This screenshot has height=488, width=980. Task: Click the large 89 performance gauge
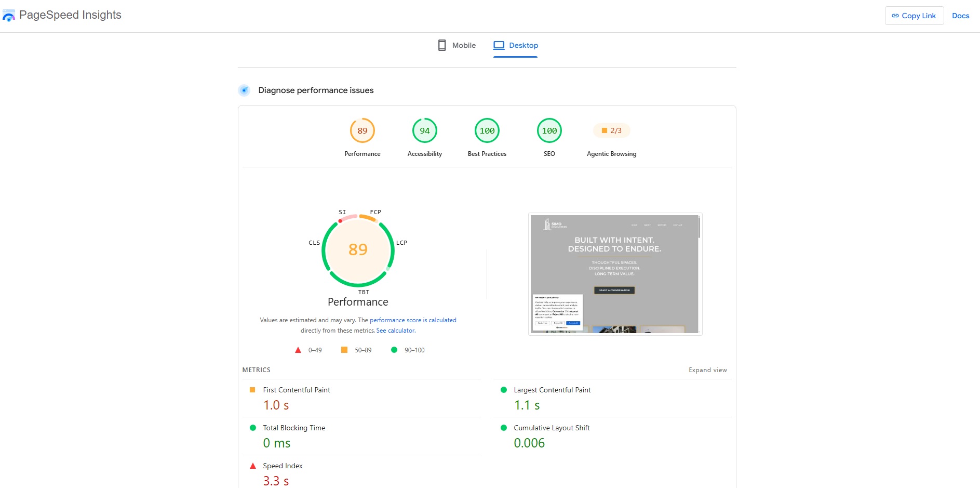pos(358,250)
